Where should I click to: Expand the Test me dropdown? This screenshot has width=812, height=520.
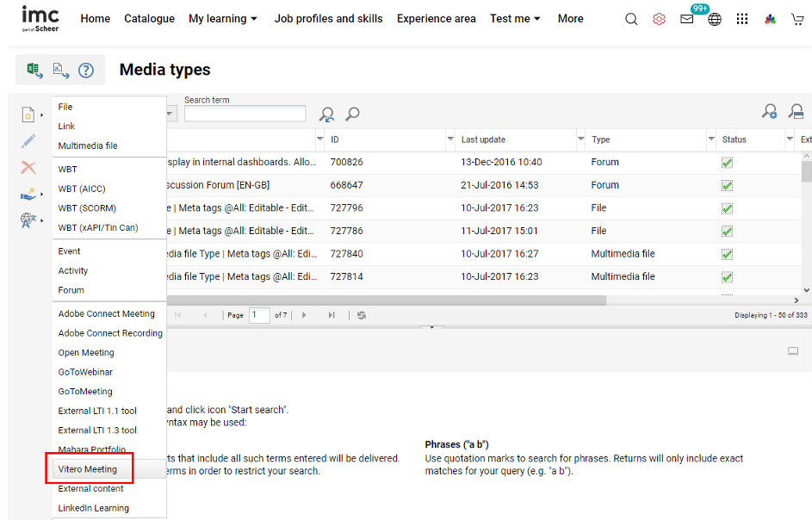tap(515, 19)
